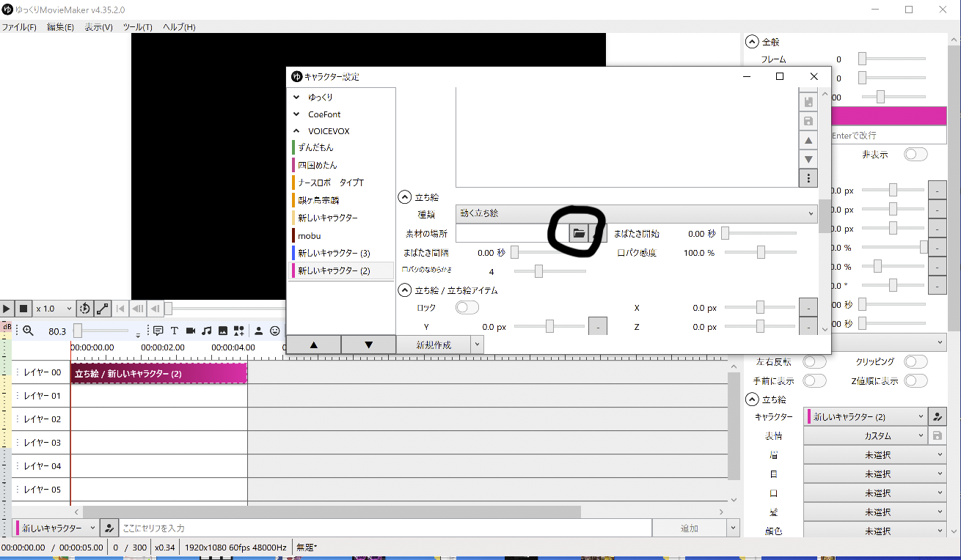
Task: Select ずんだもん in the character list
Action: pyautogui.click(x=316, y=147)
